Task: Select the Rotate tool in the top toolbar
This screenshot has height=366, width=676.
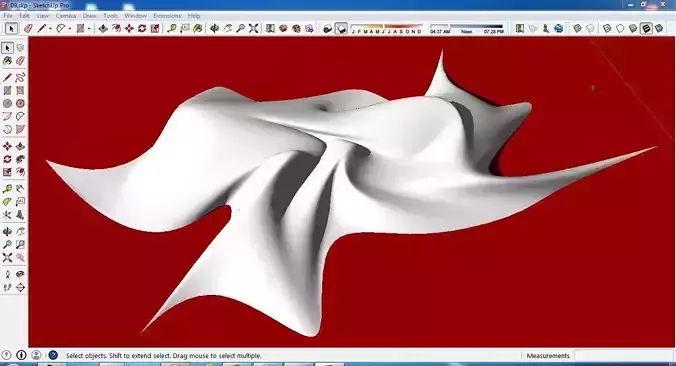Action: (142, 28)
